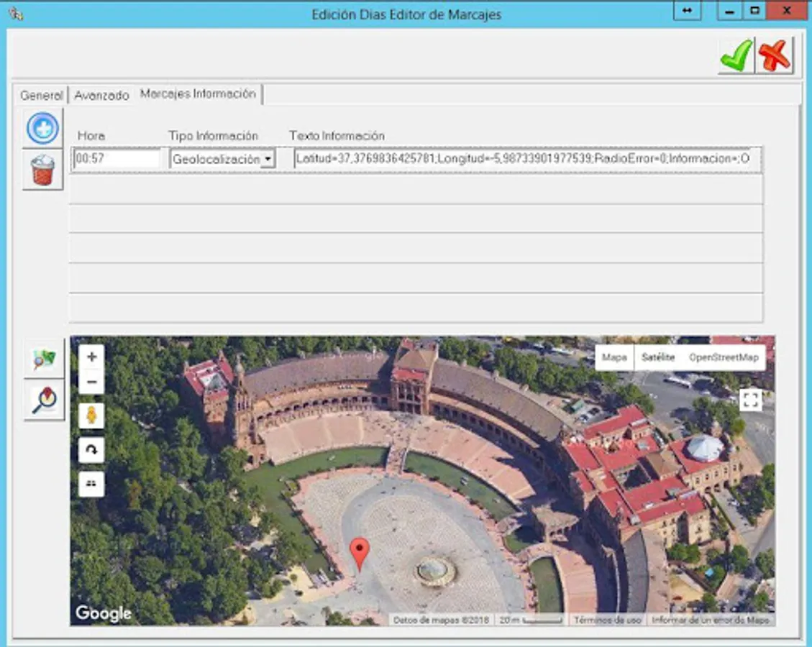This screenshot has width=812, height=647.
Task: Click the map flag icon button
Action: pyautogui.click(x=44, y=359)
